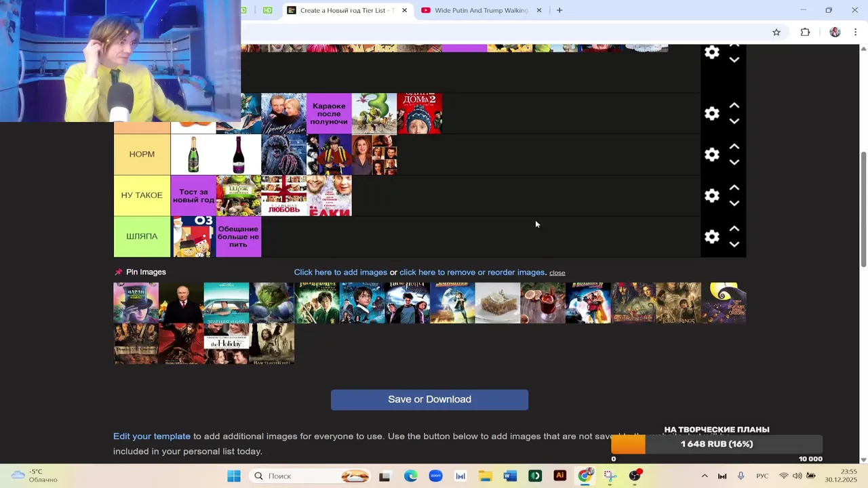The height and width of the screenshot is (488, 868).
Task: Open the volume tray icon
Action: point(797,476)
